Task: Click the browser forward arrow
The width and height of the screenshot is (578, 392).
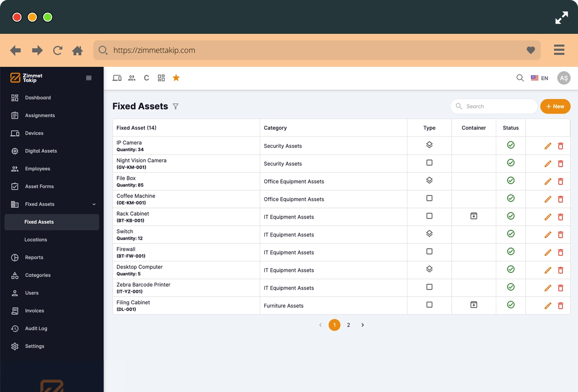Action: [x=38, y=50]
